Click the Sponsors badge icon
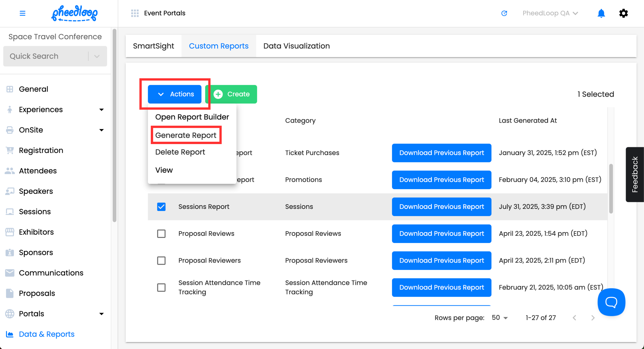The image size is (644, 349). [10, 253]
